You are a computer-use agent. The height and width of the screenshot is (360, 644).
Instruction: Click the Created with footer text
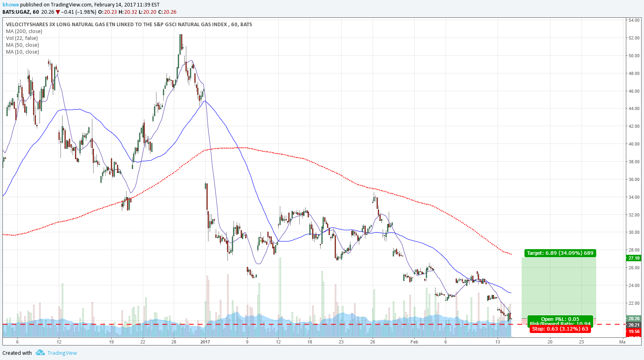[17, 353]
